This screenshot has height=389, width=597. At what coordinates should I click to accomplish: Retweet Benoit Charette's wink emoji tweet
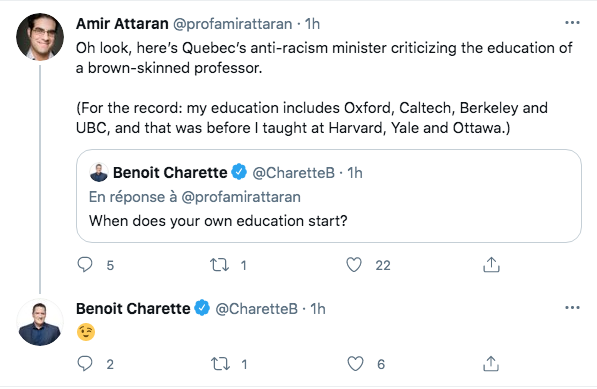click(x=220, y=364)
